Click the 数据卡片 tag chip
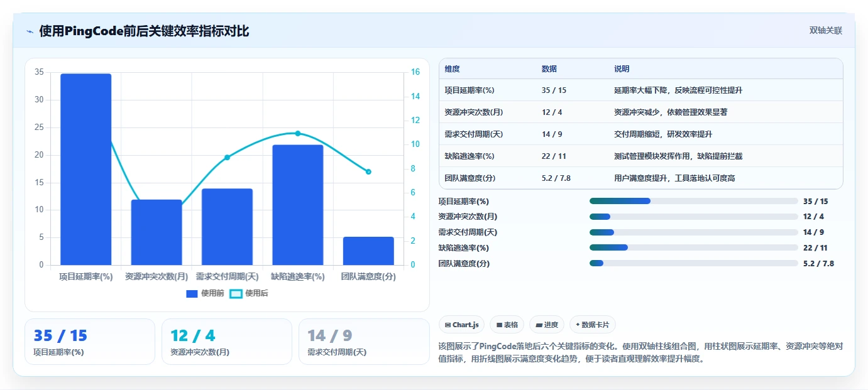 (x=593, y=325)
